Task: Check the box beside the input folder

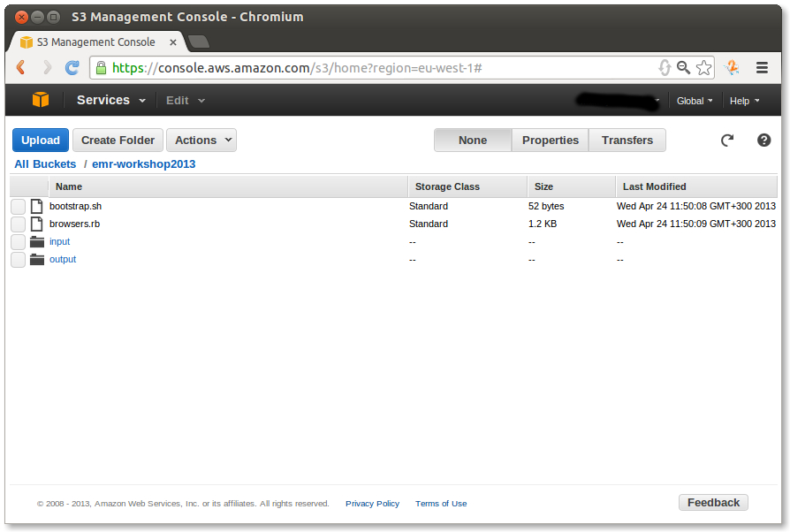Action: (18, 241)
